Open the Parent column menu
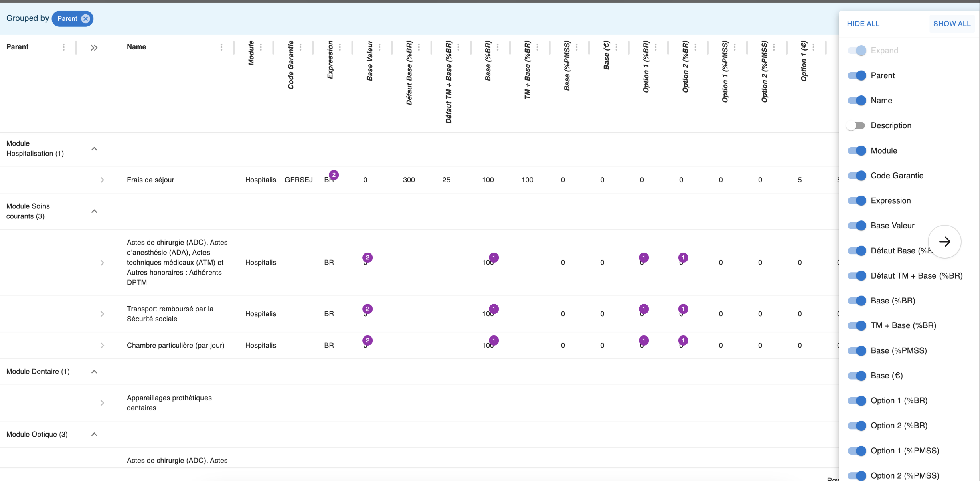Screen dimensions: 980x481 click(x=63, y=47)
